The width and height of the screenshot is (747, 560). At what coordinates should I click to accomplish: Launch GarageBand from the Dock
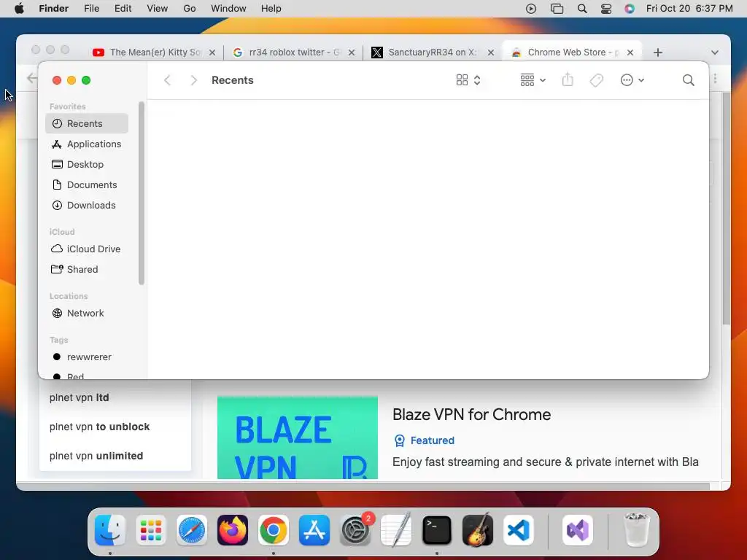478,530
